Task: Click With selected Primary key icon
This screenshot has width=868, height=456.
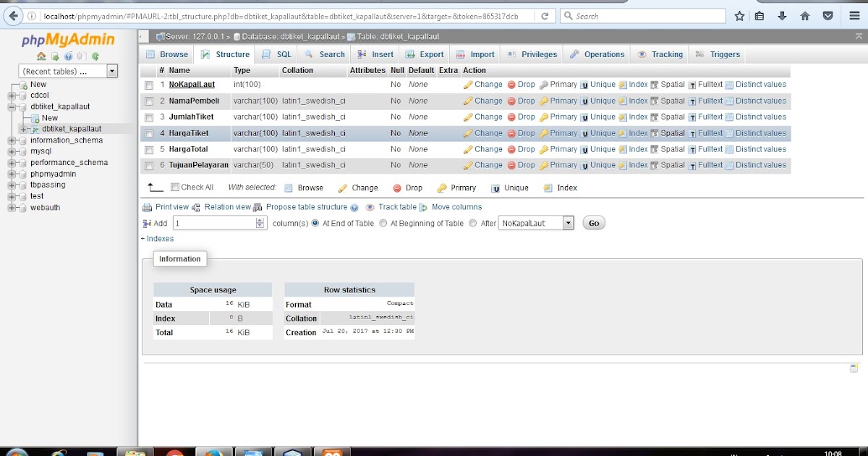Action: pyautogui.click(x=442, y=188)
